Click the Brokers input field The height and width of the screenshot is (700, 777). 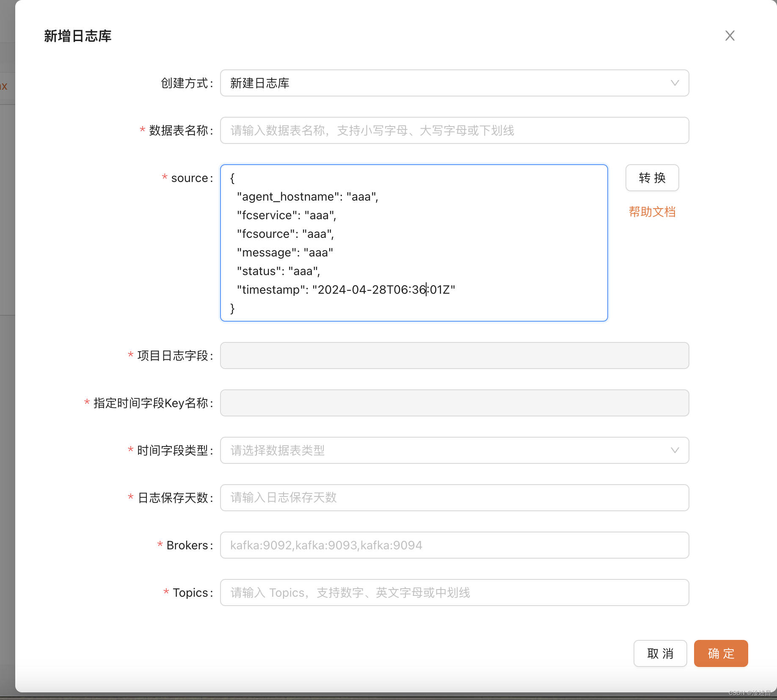pos(454,545)
